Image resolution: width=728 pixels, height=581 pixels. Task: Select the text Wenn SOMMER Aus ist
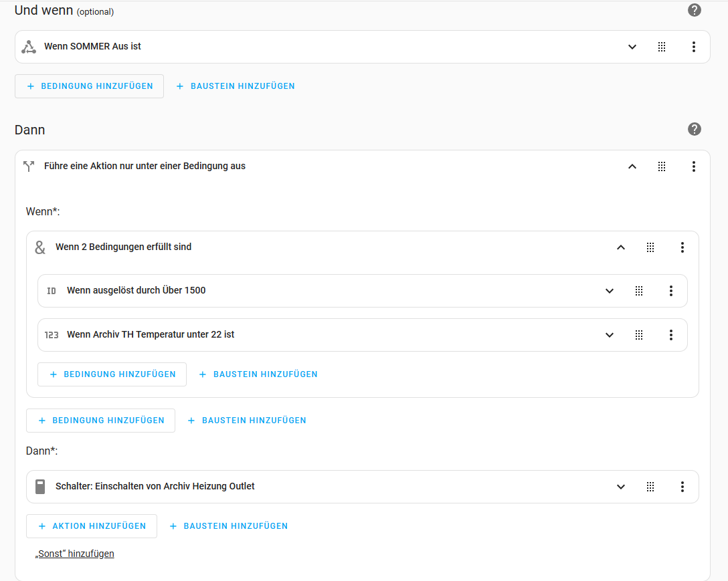click(x=92, y=46)
